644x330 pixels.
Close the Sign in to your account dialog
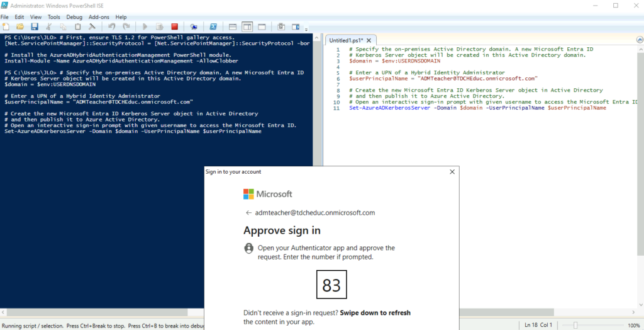(452, 172)
